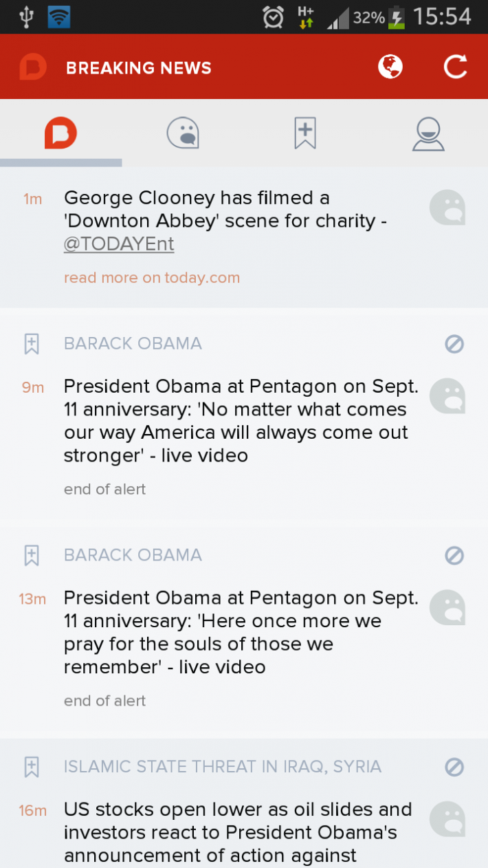Switch to the reactions face tab
Image resolution: width=488 pixels, height=868 pixels.
(x=183, y=133)
